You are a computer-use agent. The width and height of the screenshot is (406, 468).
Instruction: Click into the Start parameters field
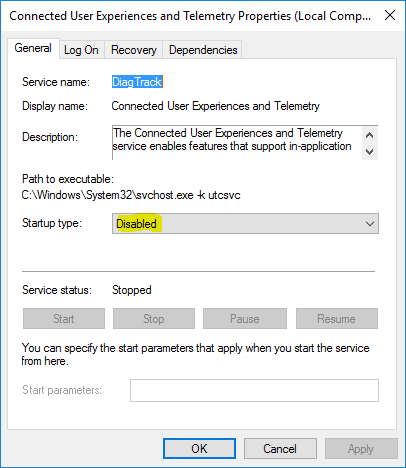pos(254,390)
